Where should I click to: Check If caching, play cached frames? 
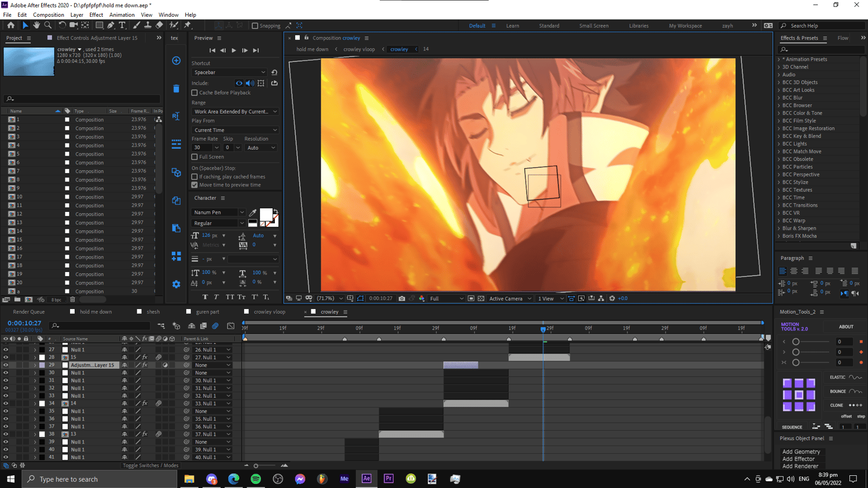coord(194,177)
